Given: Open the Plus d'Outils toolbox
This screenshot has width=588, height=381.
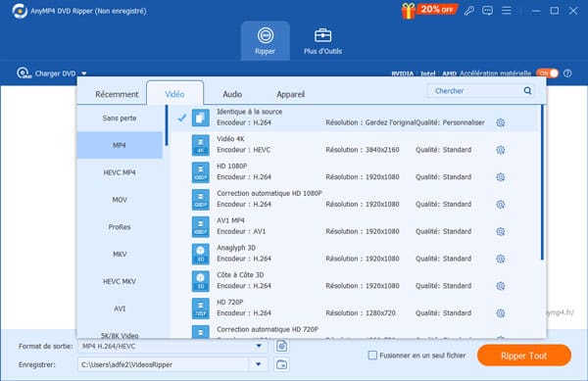Looking at the screenshot, I should 322,41.
